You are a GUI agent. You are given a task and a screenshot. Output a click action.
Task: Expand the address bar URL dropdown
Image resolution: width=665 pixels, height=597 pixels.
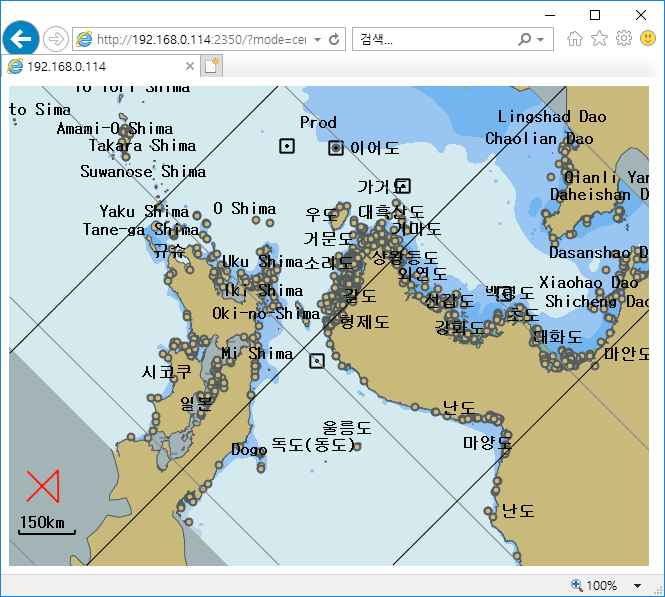coord(317,40)
